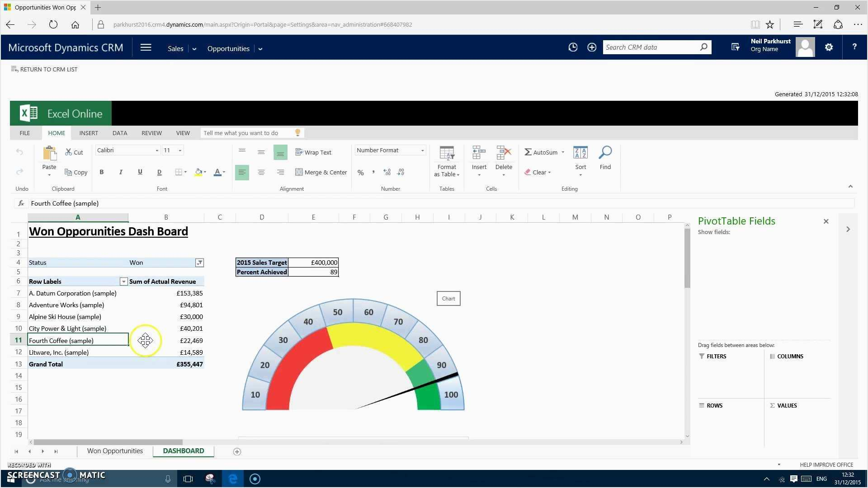Click the Sort icon in Editing group

[x=580, y=153]
